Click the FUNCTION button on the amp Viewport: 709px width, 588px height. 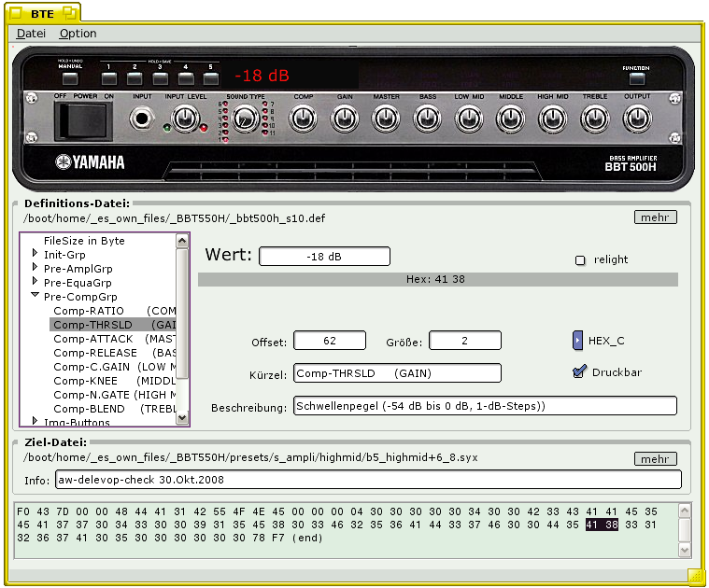coord(637,78)
